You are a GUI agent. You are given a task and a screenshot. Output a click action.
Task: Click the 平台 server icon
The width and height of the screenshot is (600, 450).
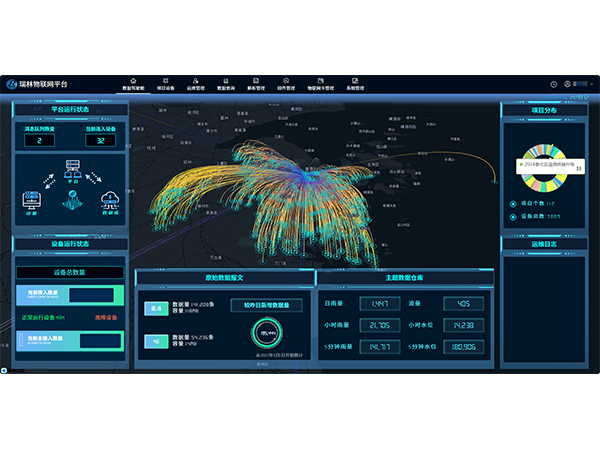pyautogui.click(x=72, y=167)
